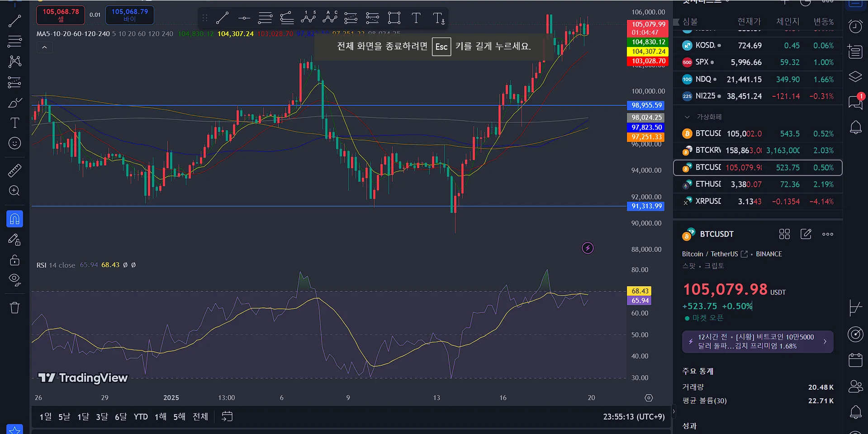This screenshot has width=868, height=434.
Task: Click the edit note icon beside BTCUSDT
Action: coord(806,234)
